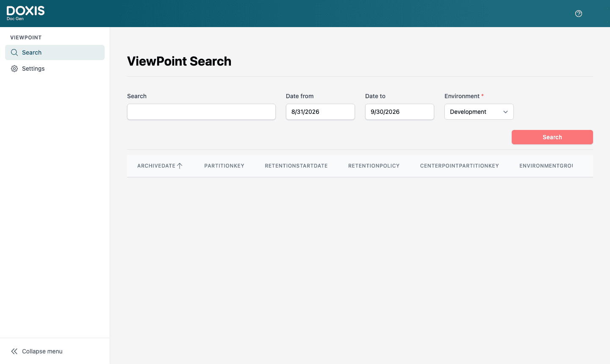Click the red Search button
This screenshot has width=610, height=364.
[552, 137]
